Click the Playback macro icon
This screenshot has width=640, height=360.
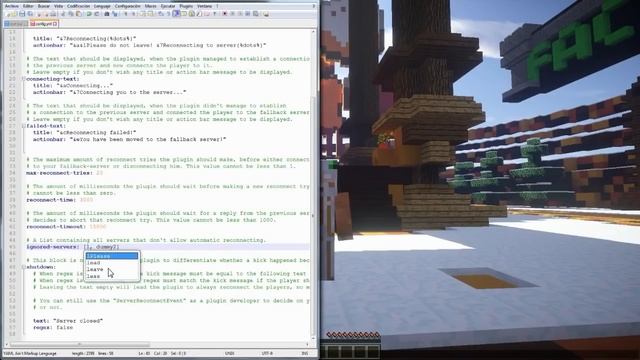coord(240,14)
